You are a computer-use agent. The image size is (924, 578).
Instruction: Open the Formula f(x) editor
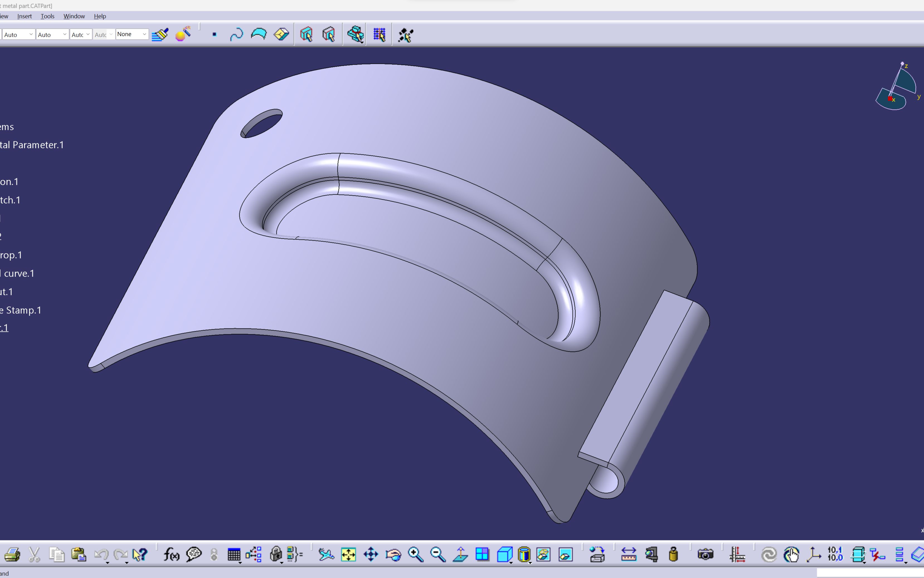tap(171, 554)
